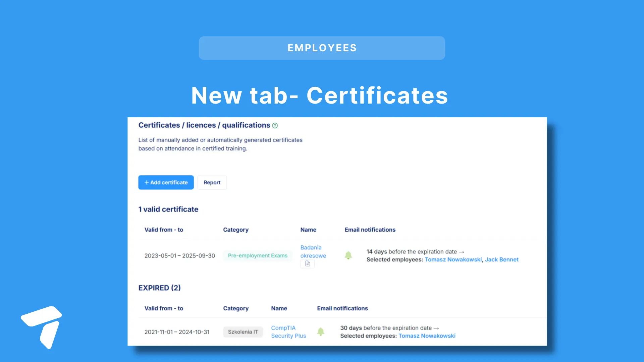
Task: Click the bell icon for Pre-employment Exams row
Action: point(348,255)
